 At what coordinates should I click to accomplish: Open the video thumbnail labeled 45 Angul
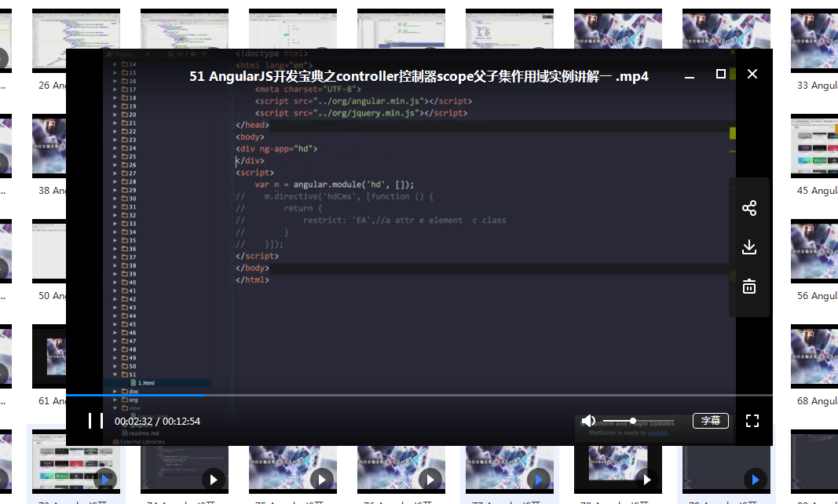[814, 145]
